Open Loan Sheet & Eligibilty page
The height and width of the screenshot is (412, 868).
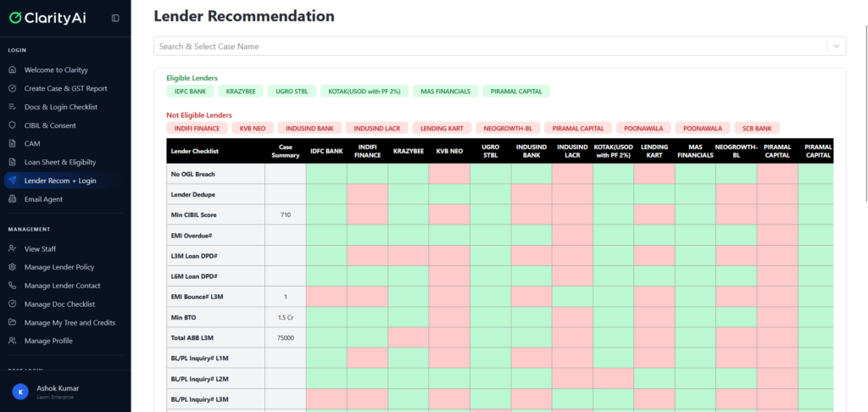click(x=59, y=162)
